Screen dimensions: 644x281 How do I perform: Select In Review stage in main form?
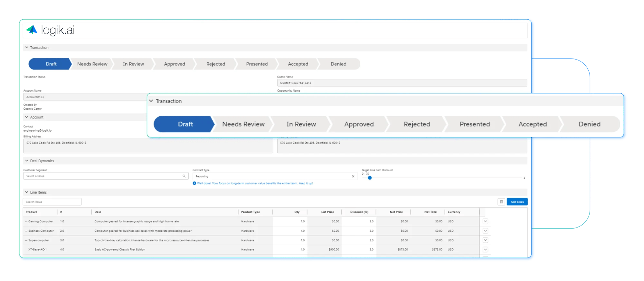coord(133,64)
